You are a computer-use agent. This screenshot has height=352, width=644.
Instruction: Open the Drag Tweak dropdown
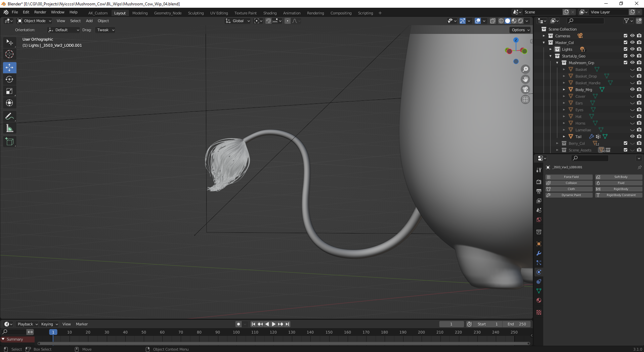coord(105,30)
